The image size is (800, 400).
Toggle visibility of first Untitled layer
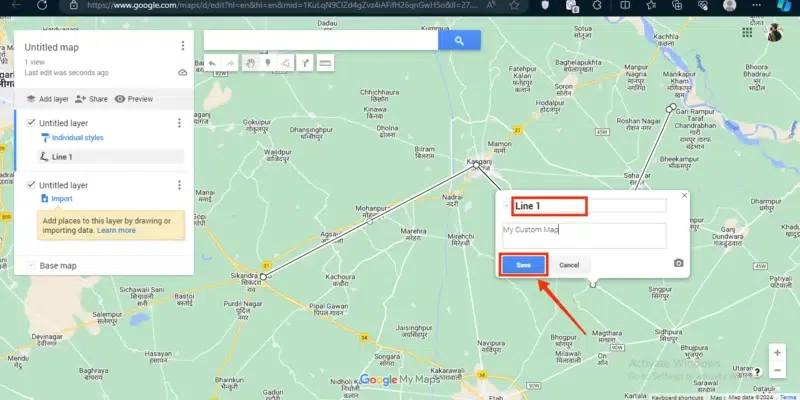[31, 123]
